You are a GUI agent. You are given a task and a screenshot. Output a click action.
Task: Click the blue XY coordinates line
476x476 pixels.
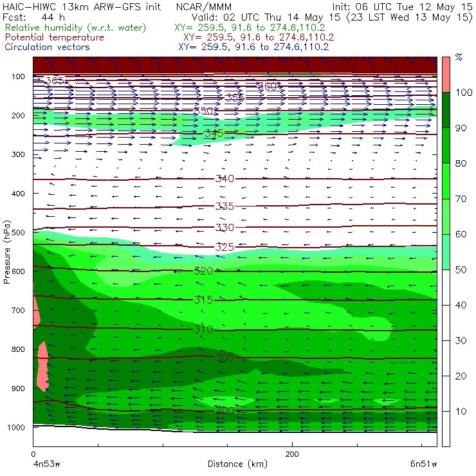click(253, 47)
